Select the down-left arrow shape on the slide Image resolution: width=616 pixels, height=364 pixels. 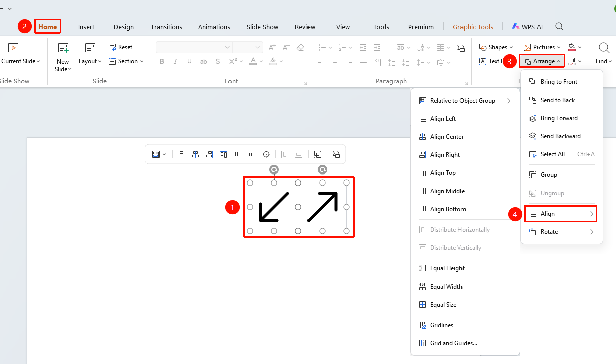(x=274, y=207)
